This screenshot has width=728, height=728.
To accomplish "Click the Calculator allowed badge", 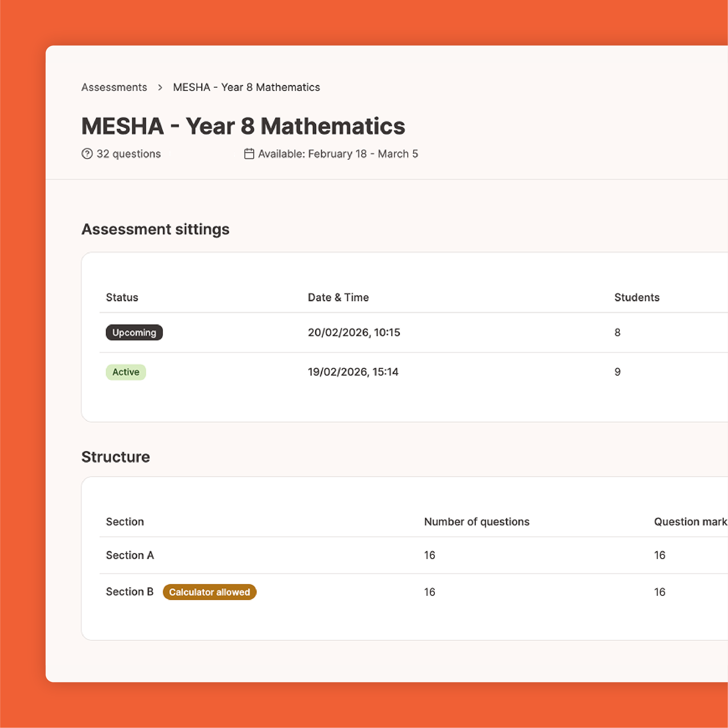I will (x=210, y=592).
